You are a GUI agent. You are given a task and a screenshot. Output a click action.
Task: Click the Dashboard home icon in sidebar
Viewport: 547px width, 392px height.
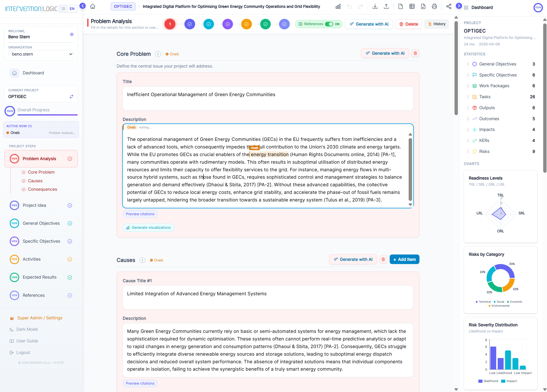[15, 73]
